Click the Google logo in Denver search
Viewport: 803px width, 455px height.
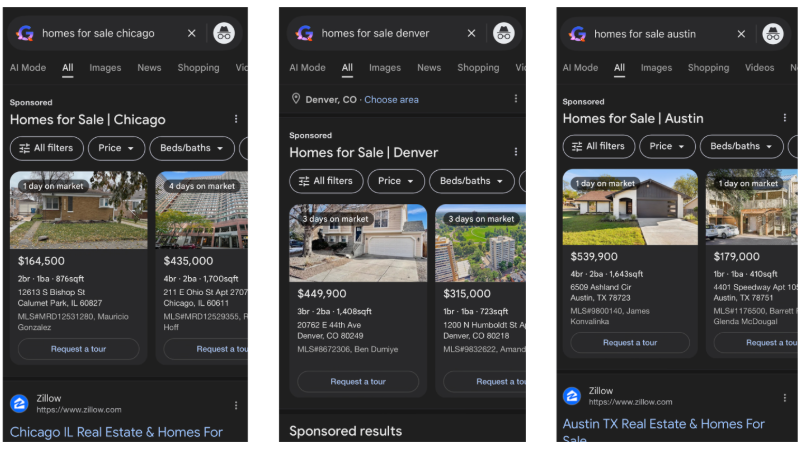pyautogui.click(x=304, y=34)
